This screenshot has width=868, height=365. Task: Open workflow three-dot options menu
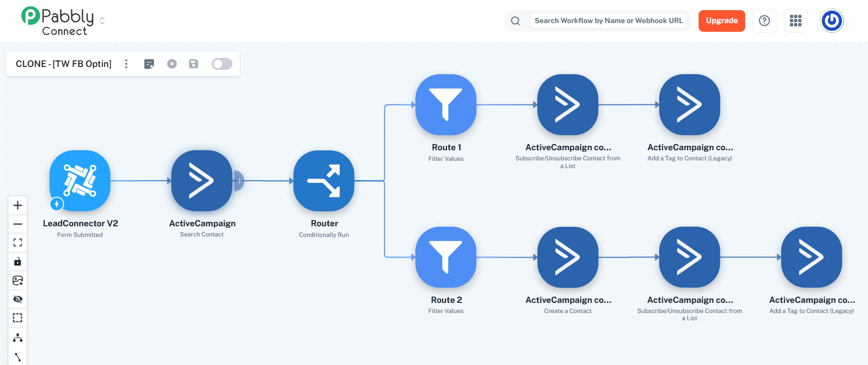126,64
